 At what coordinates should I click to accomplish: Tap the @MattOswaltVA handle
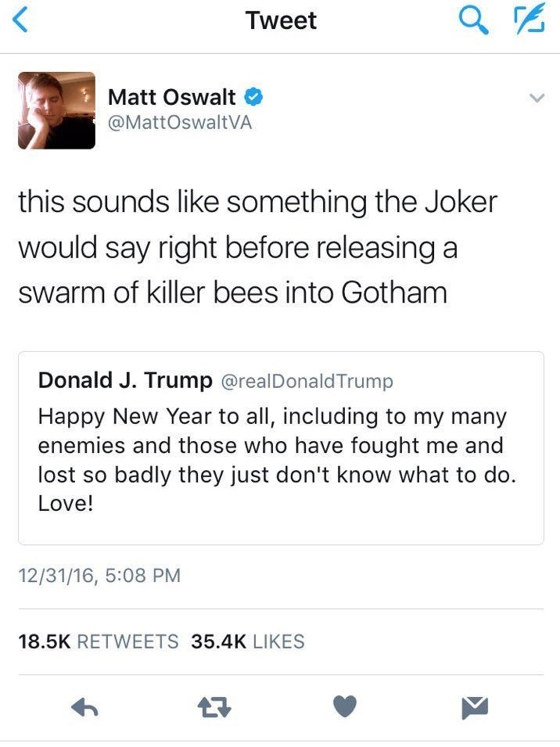pyautogui.click(x=180, y=123)
